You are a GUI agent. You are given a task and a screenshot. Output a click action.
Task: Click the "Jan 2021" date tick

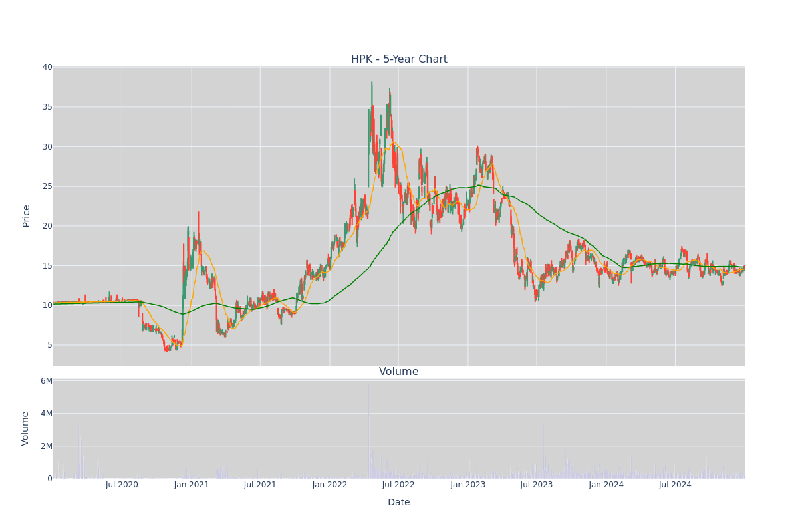[192, 485]
